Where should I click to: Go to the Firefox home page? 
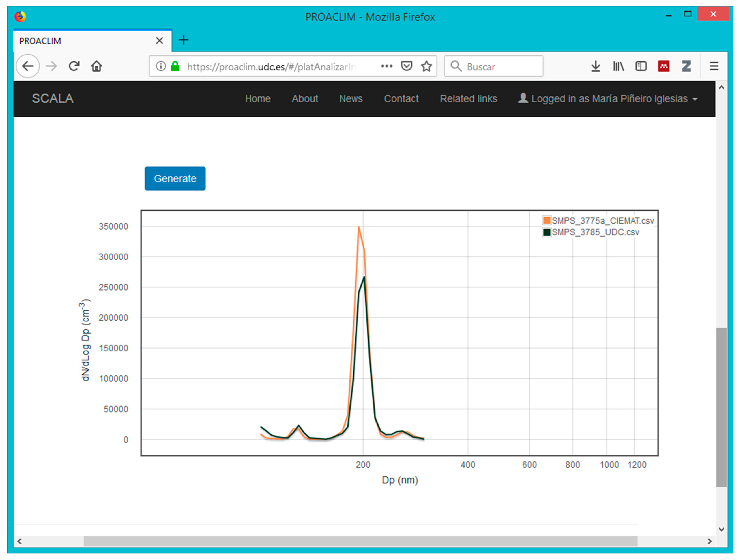click(96, 66)
